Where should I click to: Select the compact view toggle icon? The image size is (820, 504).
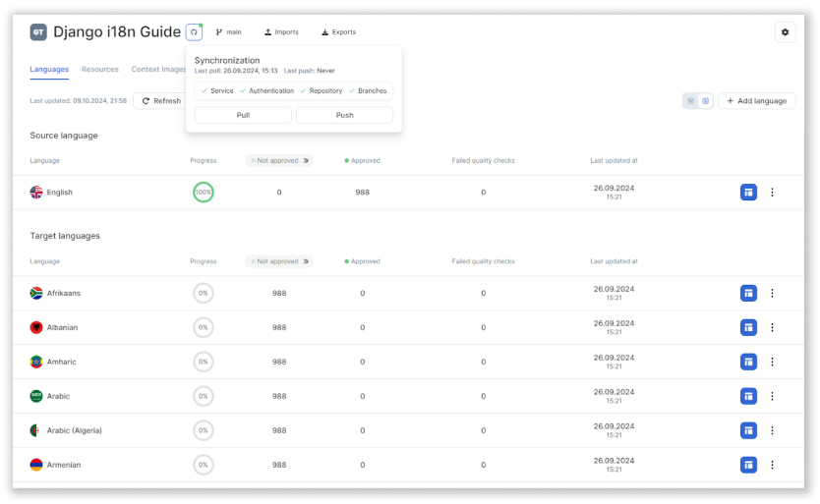[x=691, y=101]
